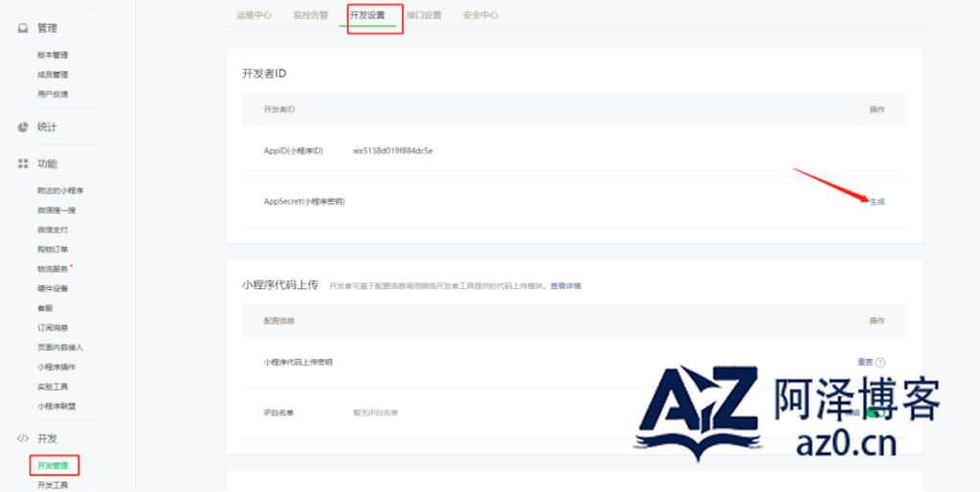Open 成员管理 in the sidebar

point(53,75)
